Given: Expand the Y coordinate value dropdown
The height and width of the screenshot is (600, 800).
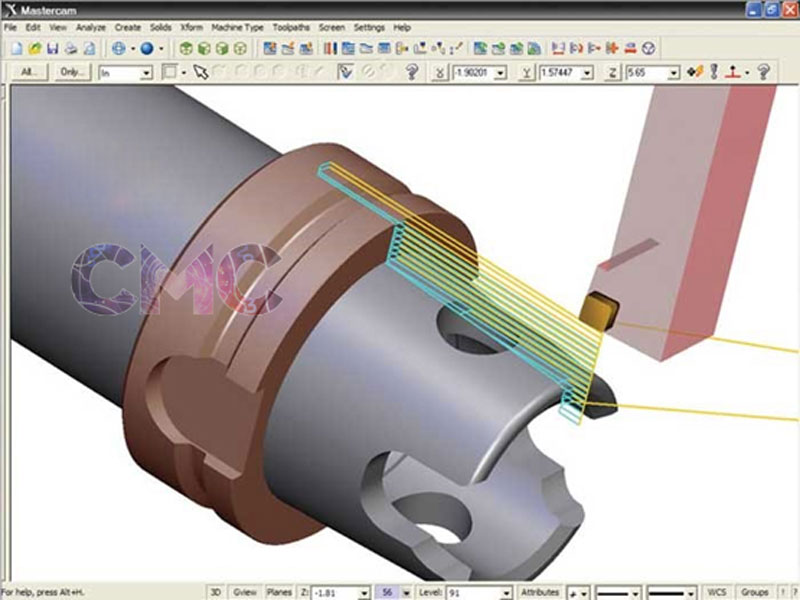Looking at the screenshot, I should 587,73.
